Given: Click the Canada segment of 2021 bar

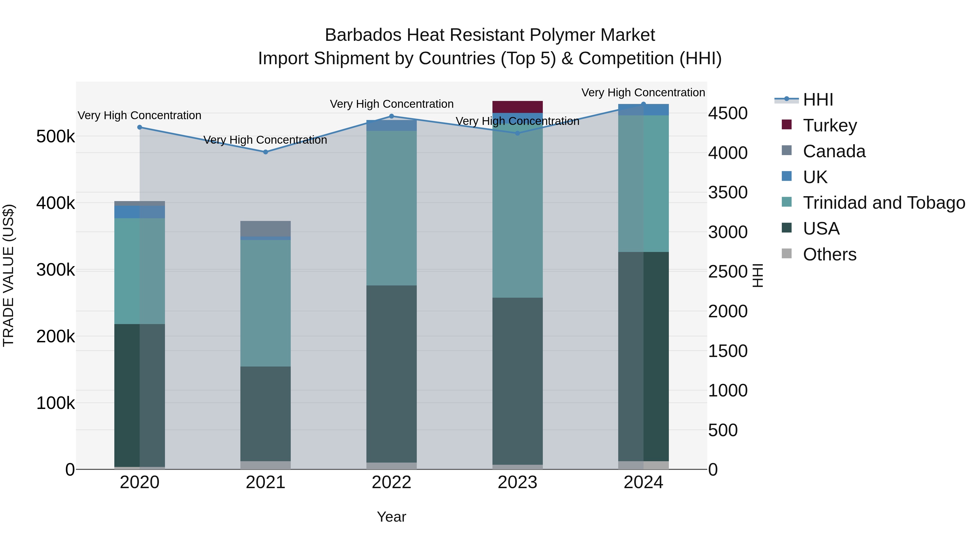Looking at the screenshot, I should coord(265,229).
